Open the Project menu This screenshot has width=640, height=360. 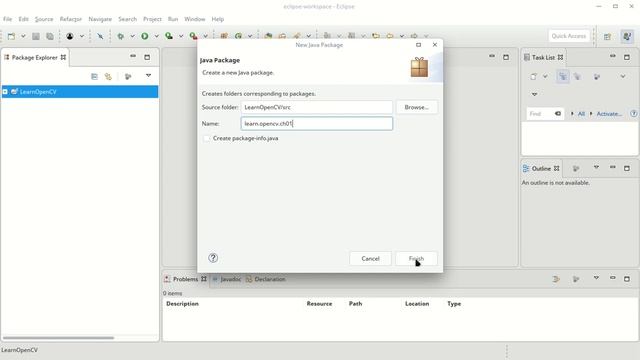click(x=152, y=19)
